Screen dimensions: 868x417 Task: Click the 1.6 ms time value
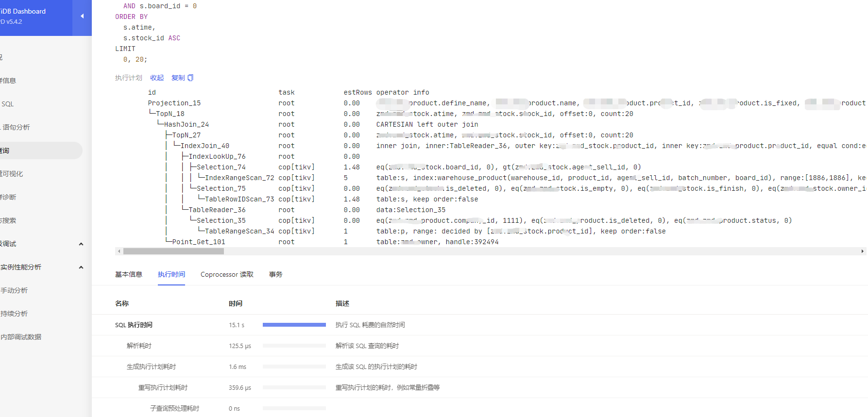(238, 367)
